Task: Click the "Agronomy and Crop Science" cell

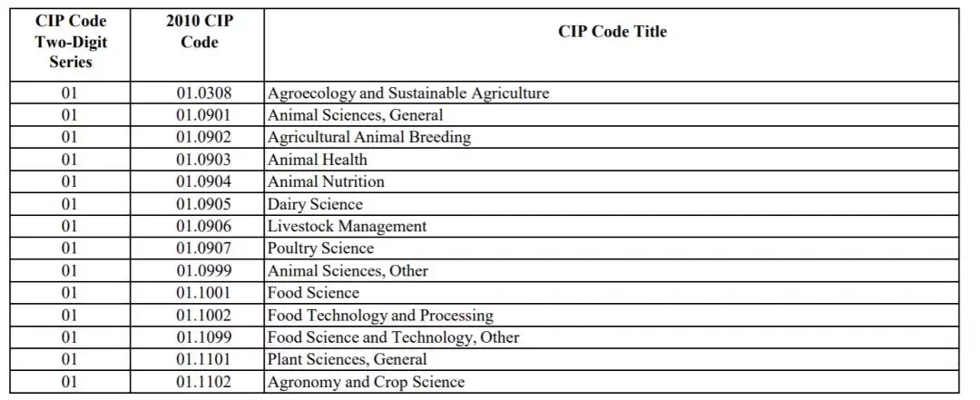Action: point(366,382)
